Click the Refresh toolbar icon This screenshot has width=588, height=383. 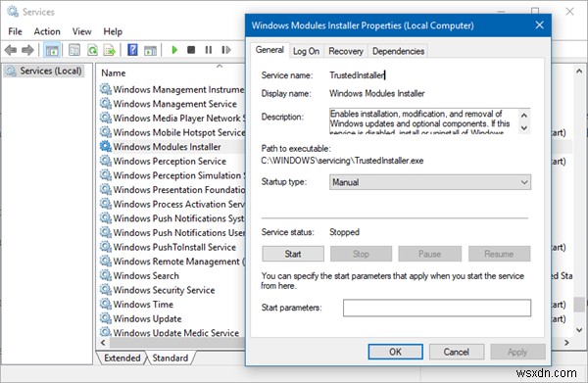tap(92, 50)
